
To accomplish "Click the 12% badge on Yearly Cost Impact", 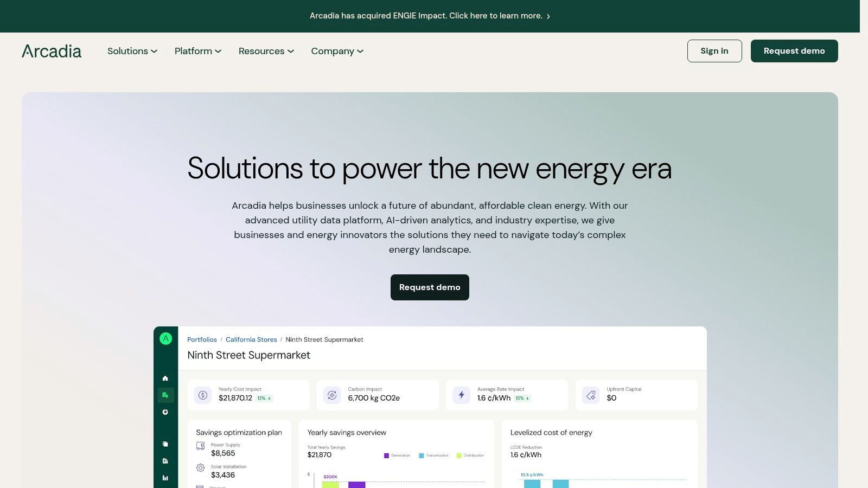I will click(x=264, y=398).
